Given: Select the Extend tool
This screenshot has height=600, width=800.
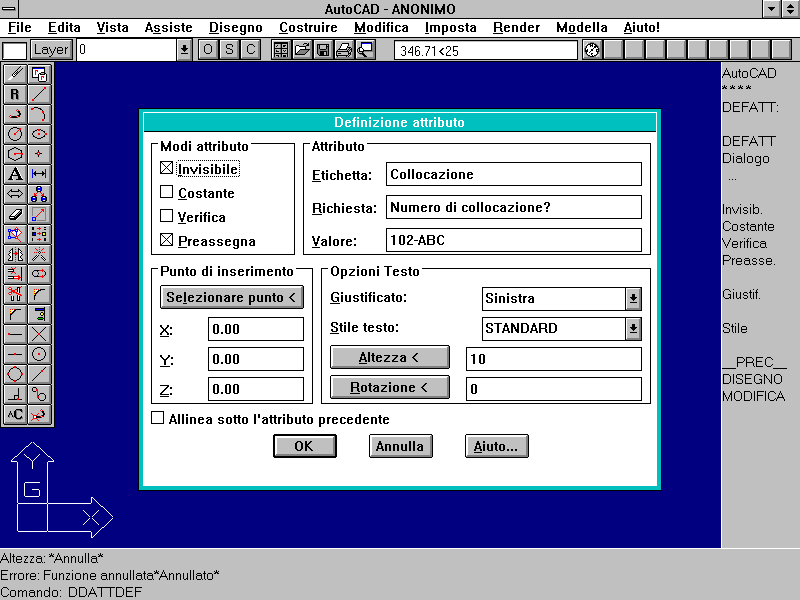Looking at the screenshot, I should pyautogui.click(x=15, y=274).
